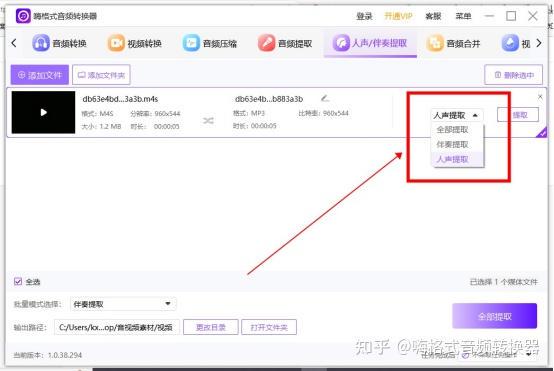Click the version text 1.0.38.294
Image resolution: width=554 pixels, height=371 pixels.
pyautogui.click(x=65, y=355)
